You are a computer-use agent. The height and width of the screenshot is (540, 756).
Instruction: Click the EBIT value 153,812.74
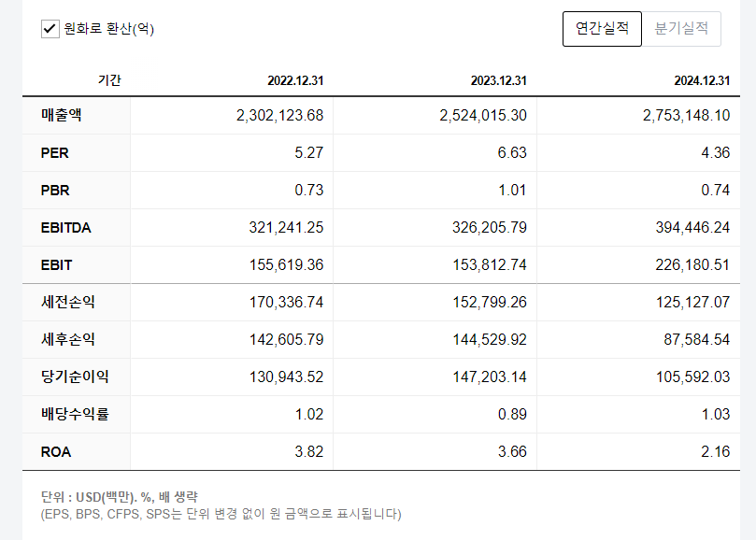(x=490, y=265)
